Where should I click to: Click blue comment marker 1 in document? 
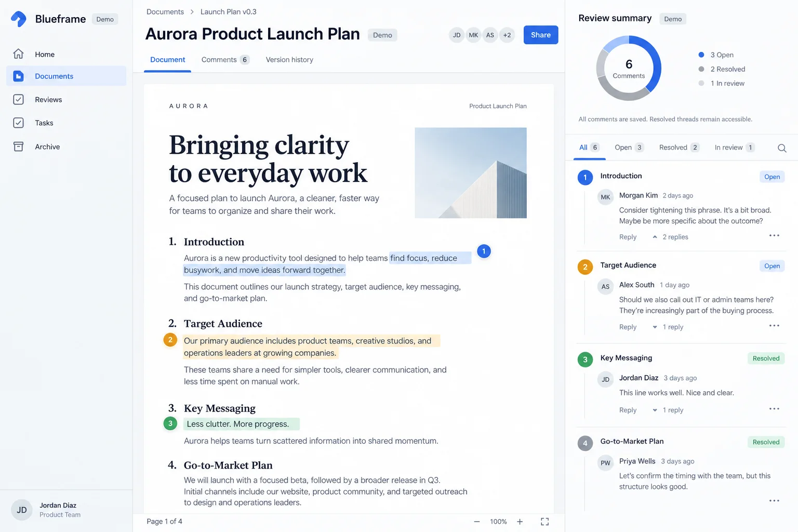click(x=484, y=251)
